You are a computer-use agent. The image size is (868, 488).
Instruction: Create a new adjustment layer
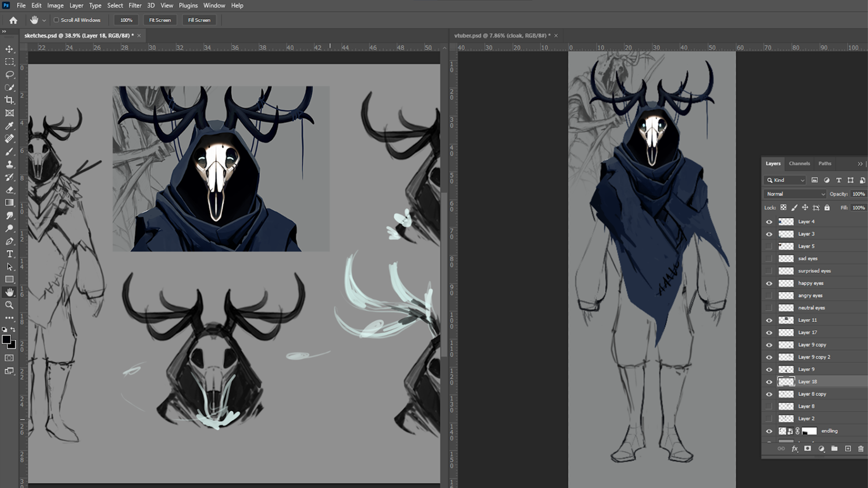pyautogui.click(x=821, y=449)
